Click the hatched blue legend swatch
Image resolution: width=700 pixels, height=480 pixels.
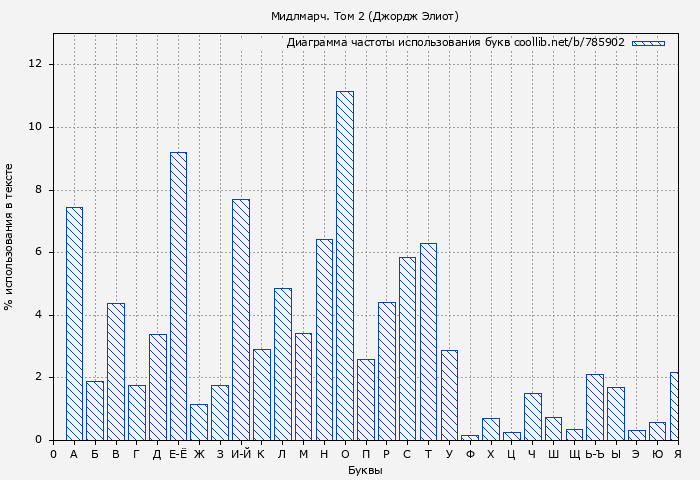648,43
